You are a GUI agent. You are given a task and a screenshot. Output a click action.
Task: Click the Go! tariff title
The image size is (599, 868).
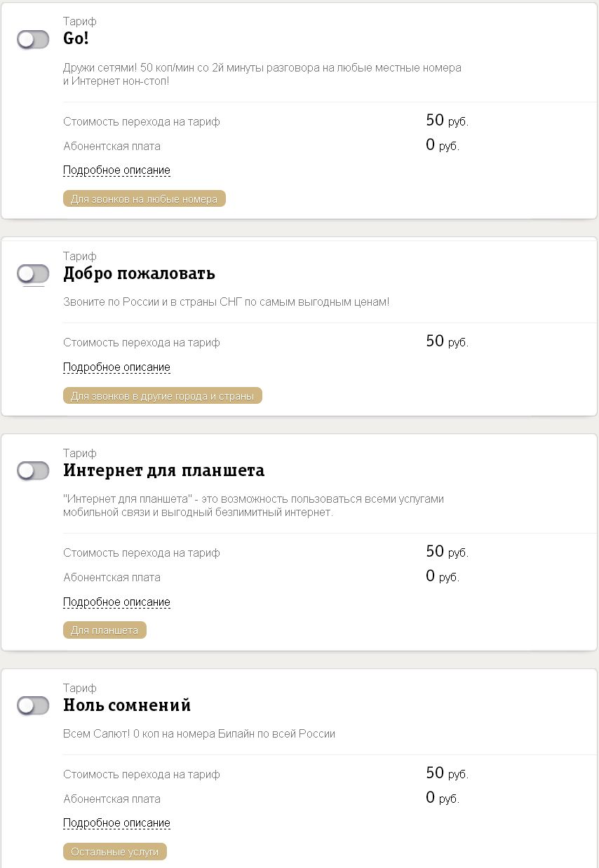click(76, 39)
